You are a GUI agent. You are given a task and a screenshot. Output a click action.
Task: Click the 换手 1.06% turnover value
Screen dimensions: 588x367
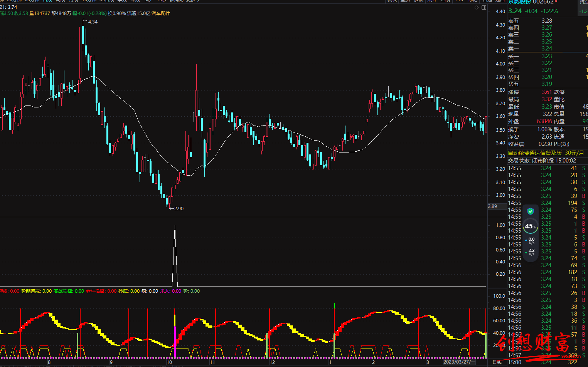pos(545,129)
